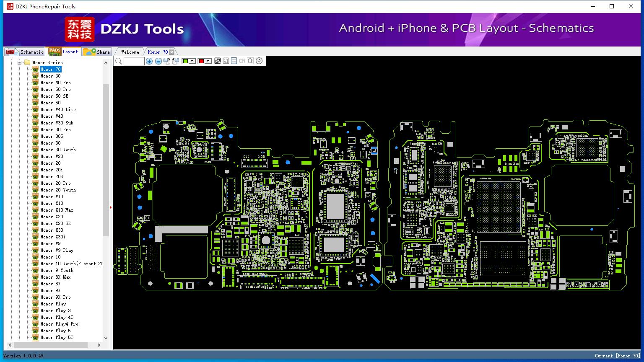Open Honor V40 Lite from the list
Screen dimensions: 644x362
58,109
